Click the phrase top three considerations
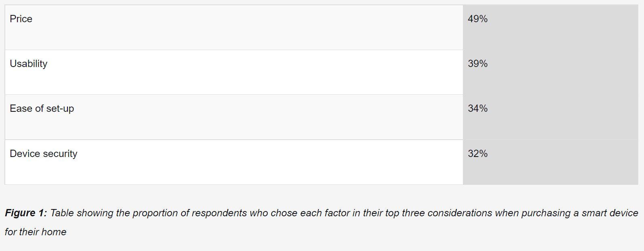 (x=439, y=213)
